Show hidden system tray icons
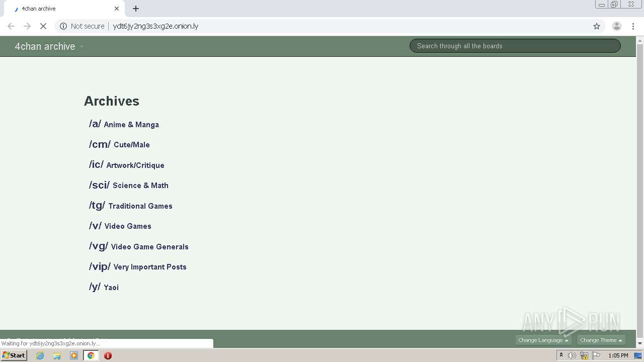644x362 pixels. coord(561,355)
